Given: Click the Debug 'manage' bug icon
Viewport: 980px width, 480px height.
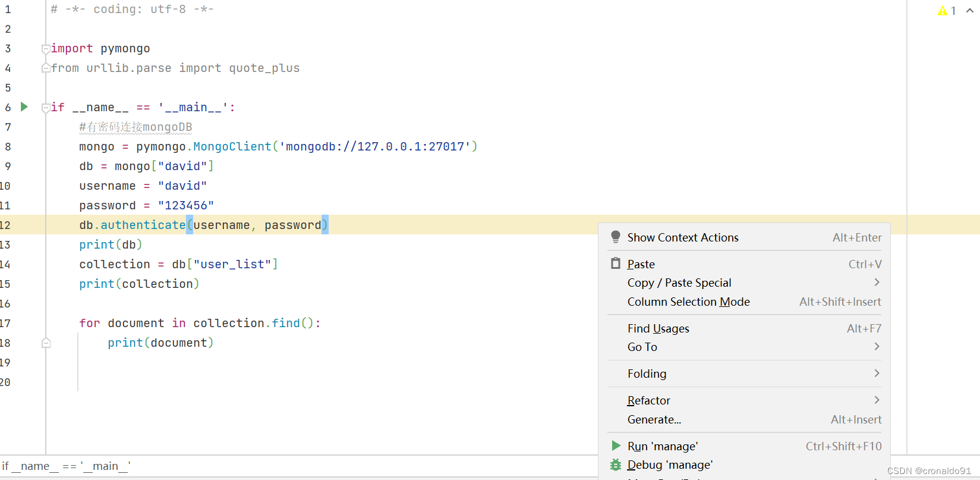Looking at the screenshot, I should tap(616, 465).
